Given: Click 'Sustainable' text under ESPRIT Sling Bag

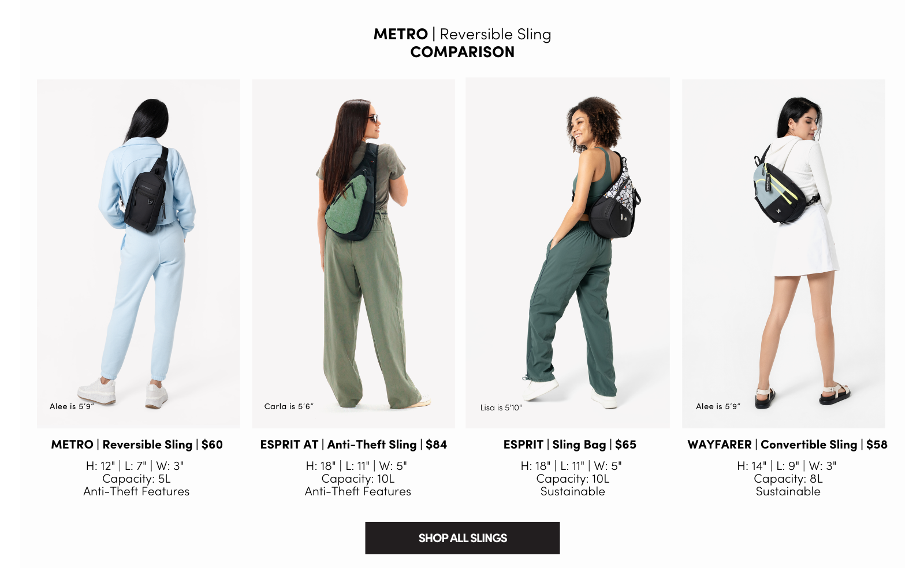Looking at the screenshot, I should [x=573, y=491].
